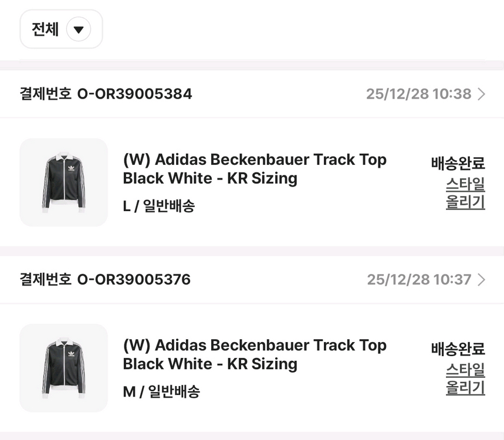Select the Beckenbauer Track Top title, size L order
The width and height of the screenshot is (504, 440).
(255, 169)
